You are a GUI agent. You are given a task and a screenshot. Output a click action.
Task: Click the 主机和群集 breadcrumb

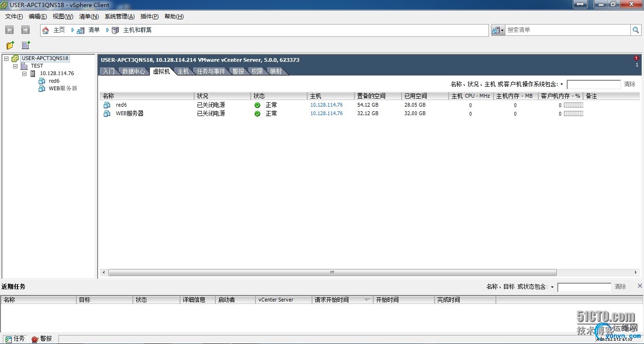(137, 30)
